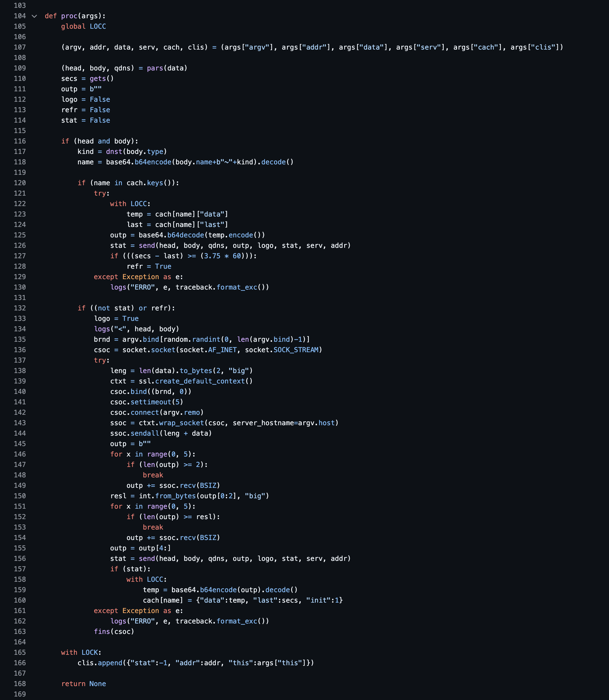
Task: Click line number 116
Action: coord(20,141)
